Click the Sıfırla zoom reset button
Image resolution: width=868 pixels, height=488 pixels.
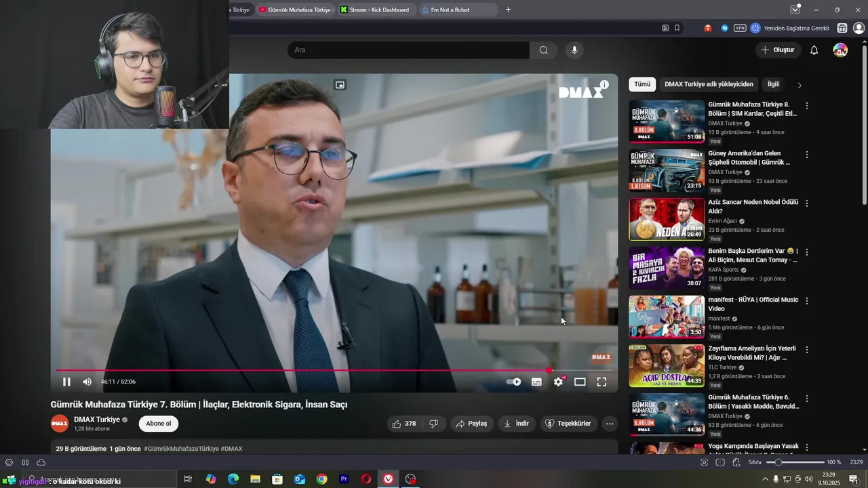click(755, 462)
